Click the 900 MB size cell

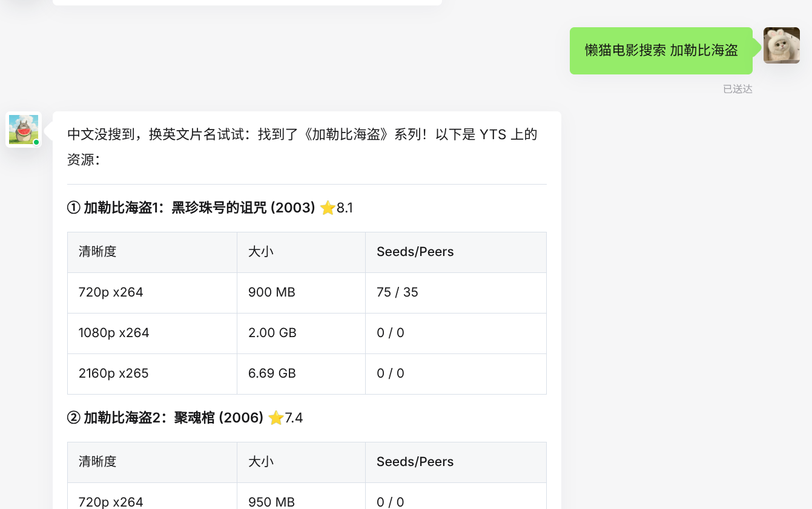click(x=301, y=293)
